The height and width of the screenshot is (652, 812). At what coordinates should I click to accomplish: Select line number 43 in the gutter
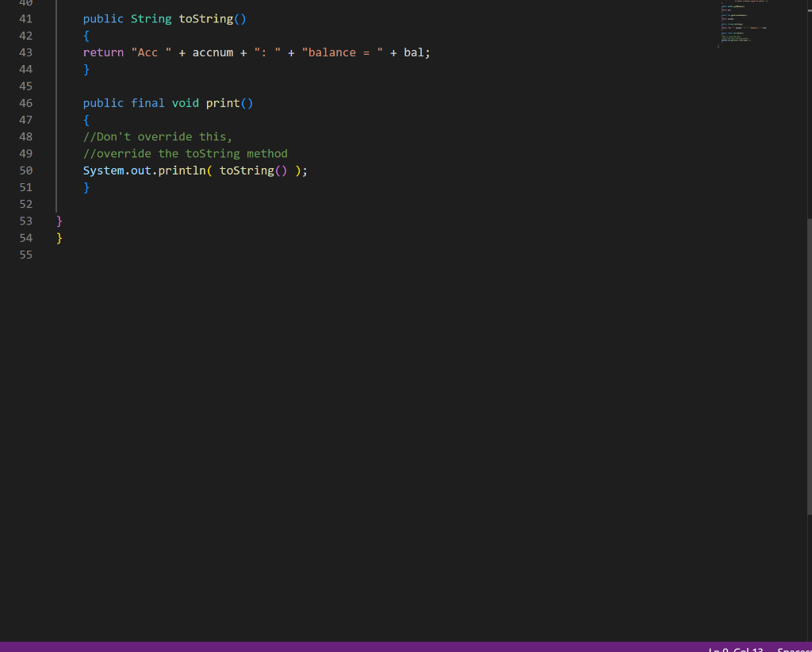coord(25,52)
